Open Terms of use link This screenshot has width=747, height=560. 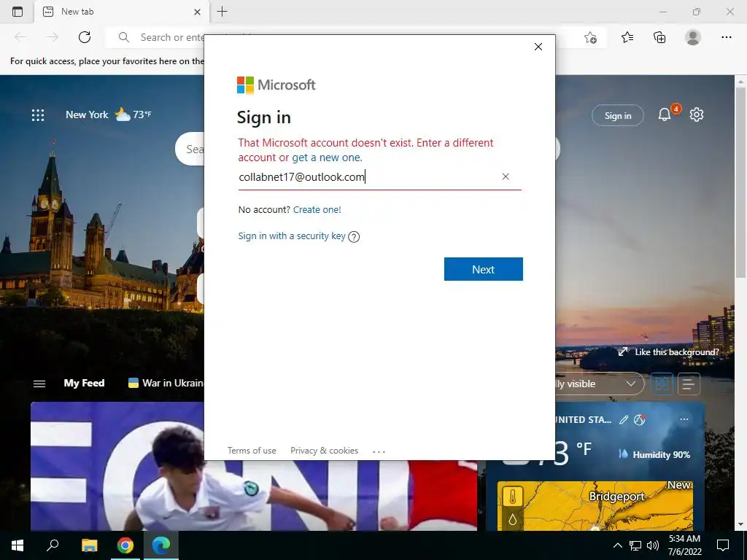[252, 451]
